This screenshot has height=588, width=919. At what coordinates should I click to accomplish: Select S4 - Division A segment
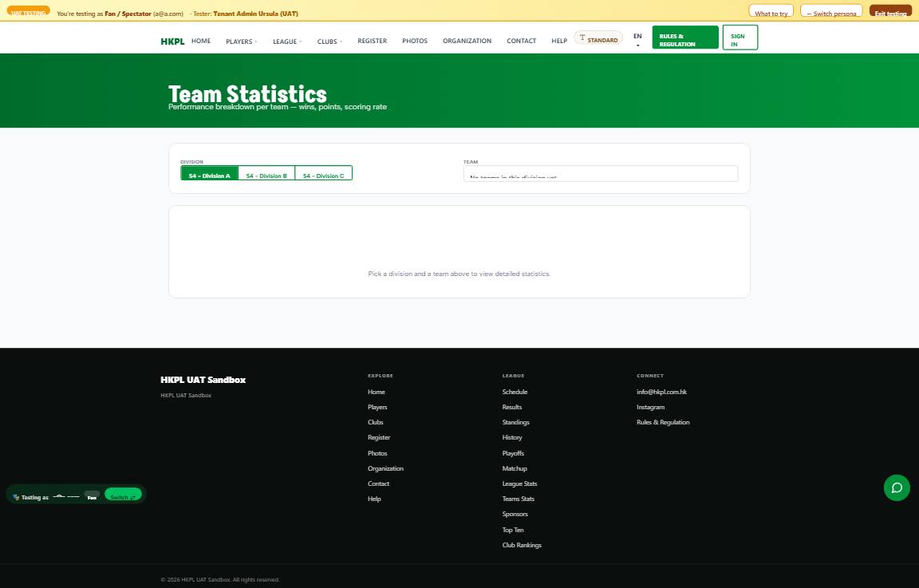click(209, 173)
